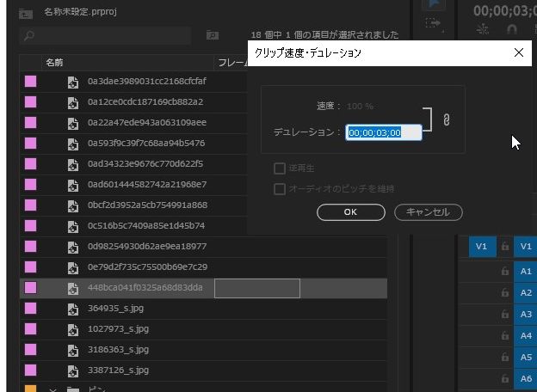Toggle the A3 track target button
The height and width of the screenshot is (392, 537).
(527, 314)
